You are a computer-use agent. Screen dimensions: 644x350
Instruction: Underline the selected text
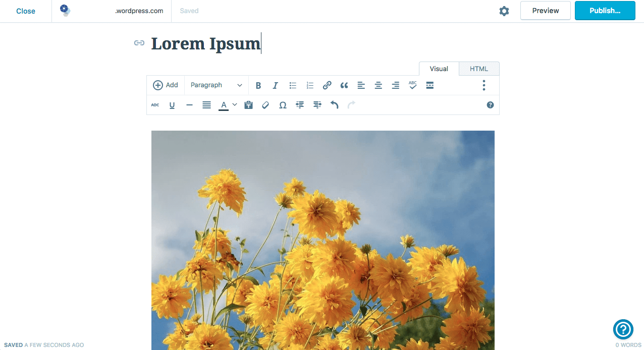(x=172, y=105)
